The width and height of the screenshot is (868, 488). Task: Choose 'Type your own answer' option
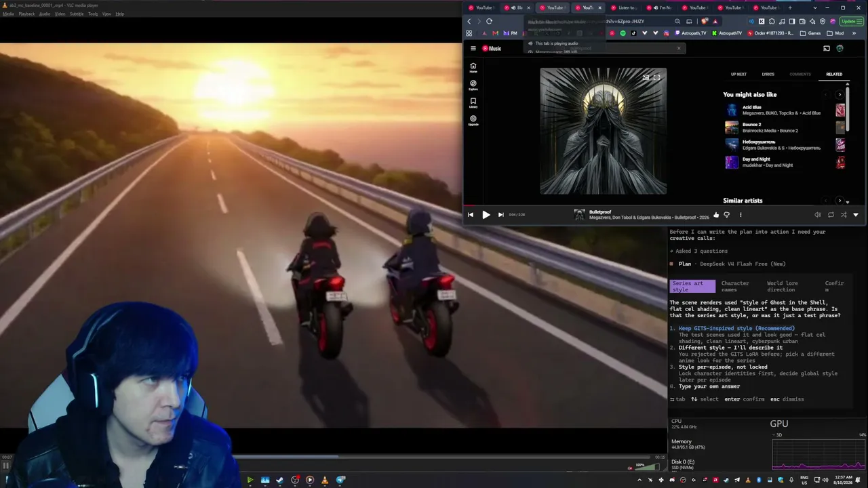709,386
